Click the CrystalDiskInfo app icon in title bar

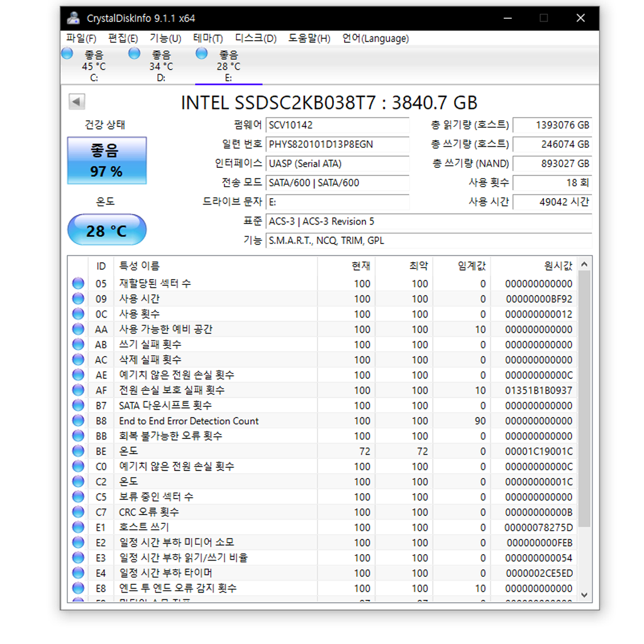tap(74, 18)
